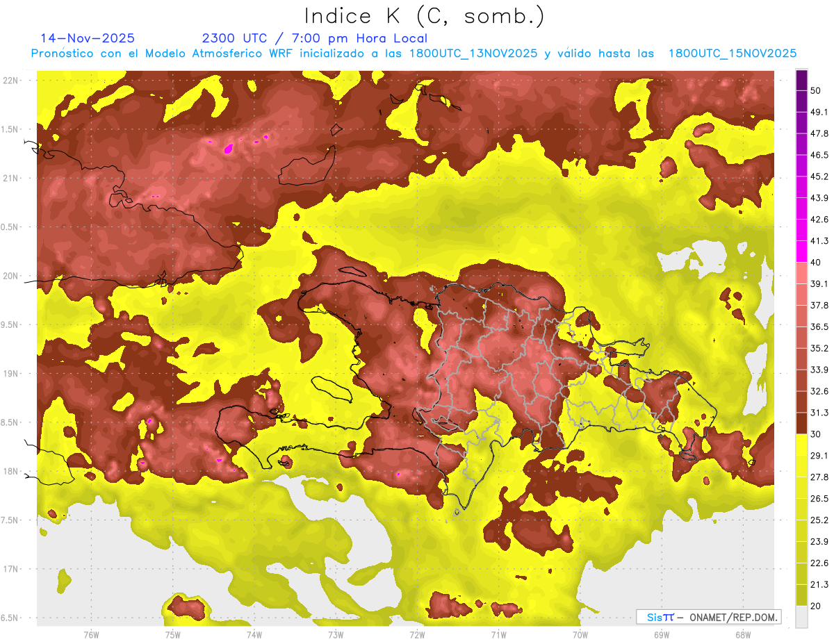Click the magenta swatch between 40 and 41.3
Screen dimensions: 834x644
tap(801, 251)
